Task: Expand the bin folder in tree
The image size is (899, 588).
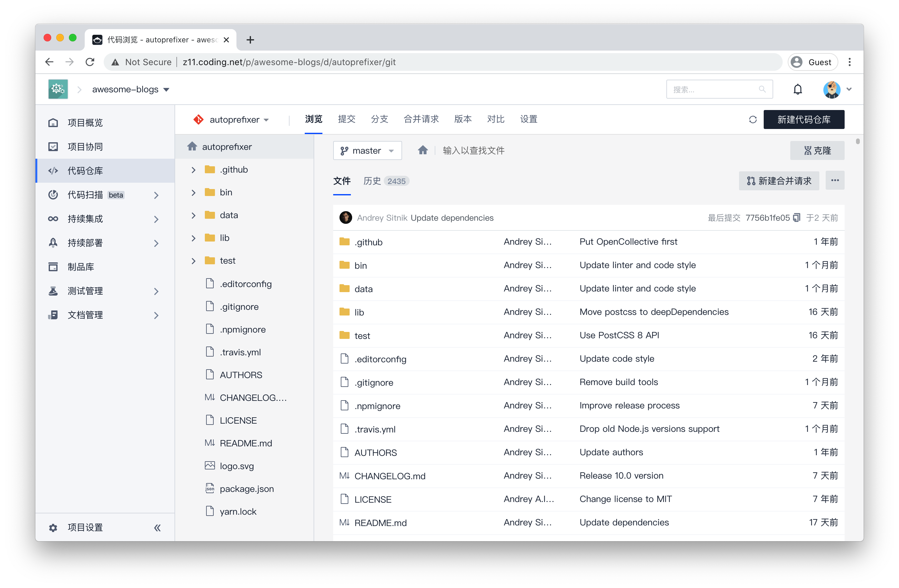Action: [x=193, y=193]
